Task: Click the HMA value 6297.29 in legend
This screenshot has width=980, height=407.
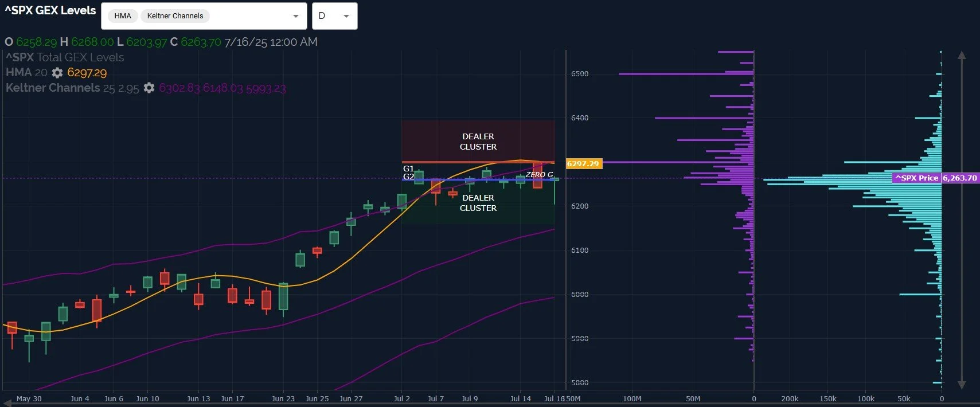Action: tap(87, 72)
